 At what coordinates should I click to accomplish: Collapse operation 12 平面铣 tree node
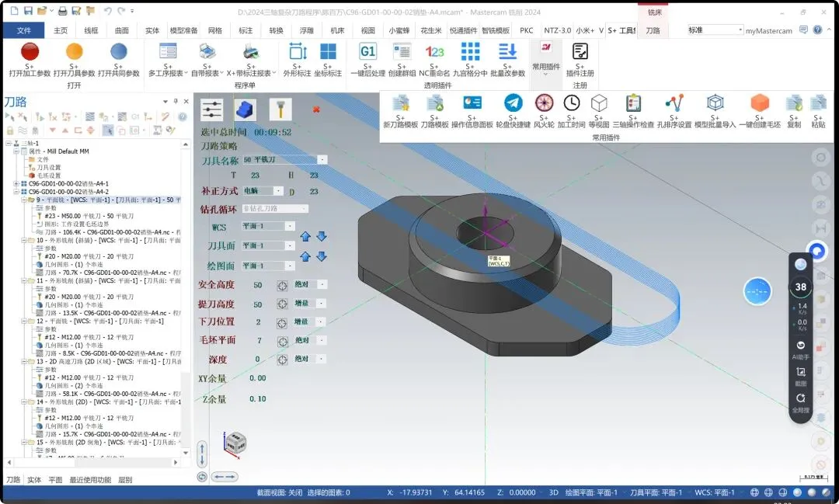coord(23,321)
